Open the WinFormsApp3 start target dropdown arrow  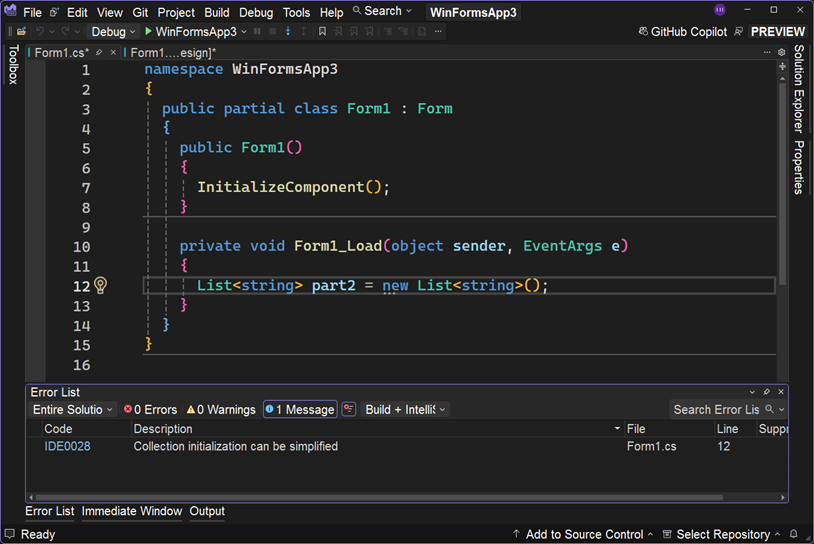(x=244, y=32)
